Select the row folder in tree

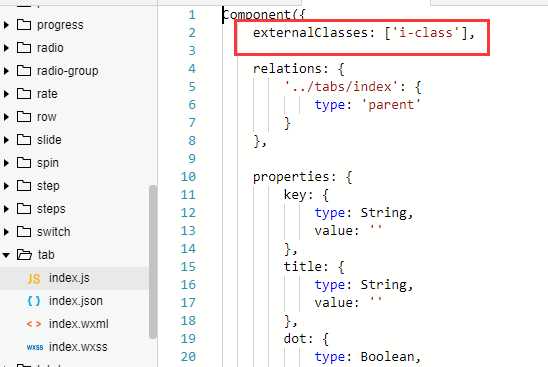click(x=46, y=117)
